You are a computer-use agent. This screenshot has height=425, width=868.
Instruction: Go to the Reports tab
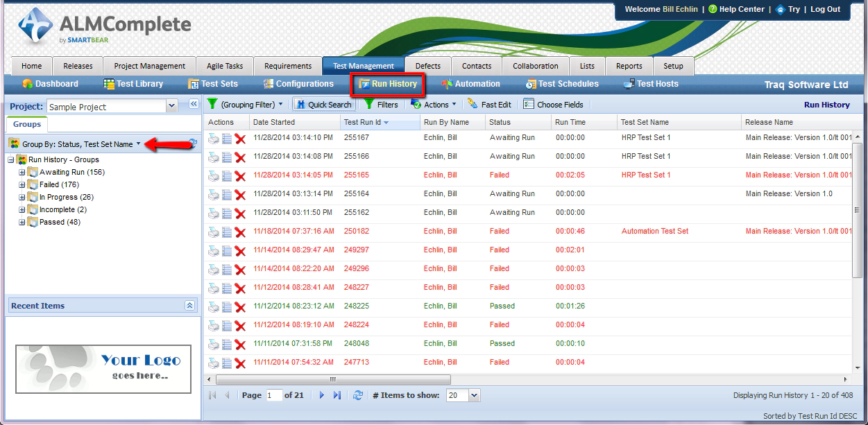tap(629, 65)
